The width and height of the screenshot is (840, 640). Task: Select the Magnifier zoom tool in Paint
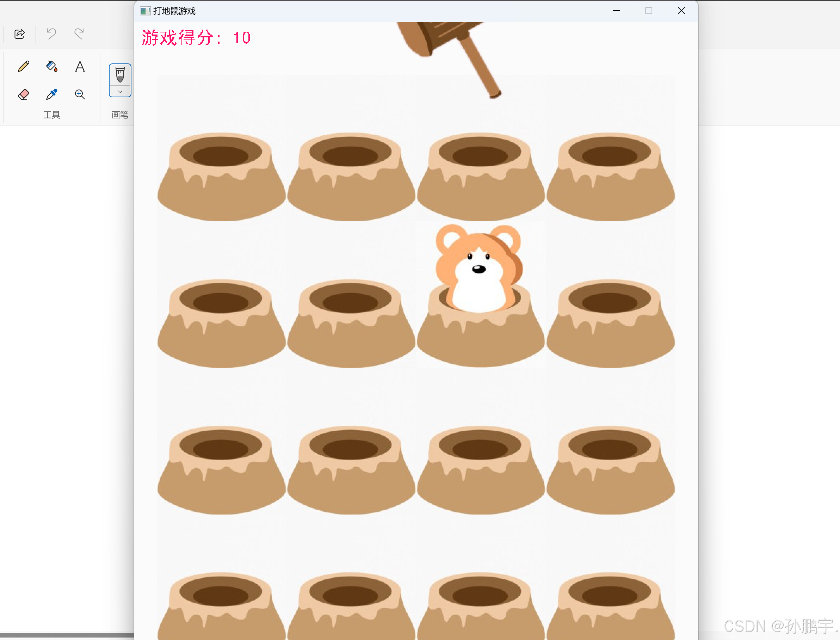click(x=80, y=94)
